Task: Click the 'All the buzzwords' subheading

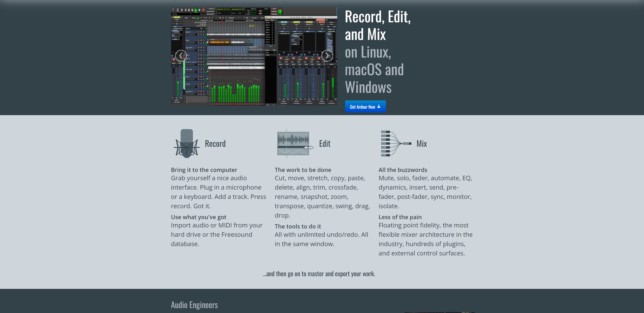Action: tap(403, 170)
